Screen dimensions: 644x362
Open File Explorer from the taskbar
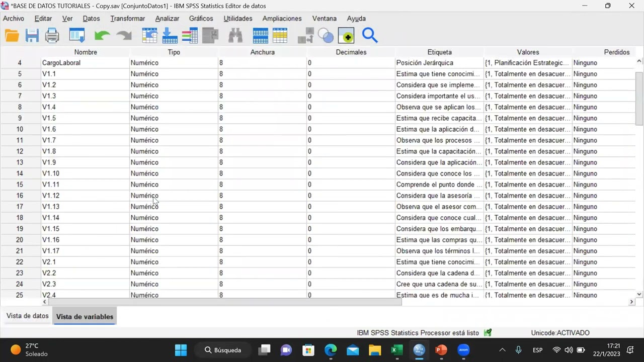click(x=375, y=350)
